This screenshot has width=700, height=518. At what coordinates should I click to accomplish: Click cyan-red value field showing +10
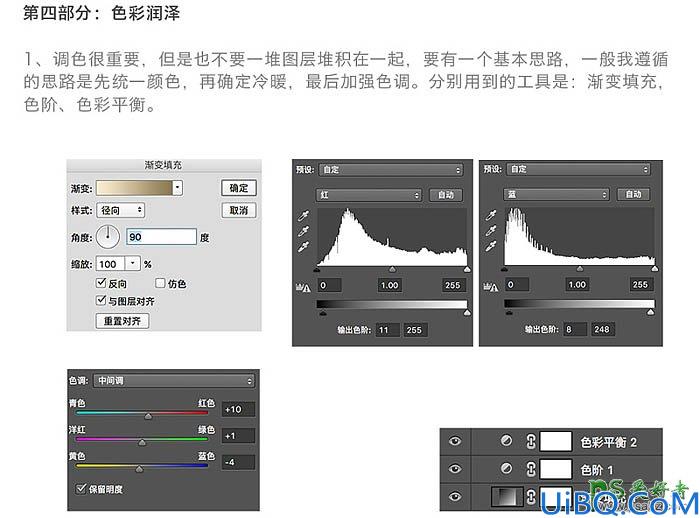tap(238, 409)
